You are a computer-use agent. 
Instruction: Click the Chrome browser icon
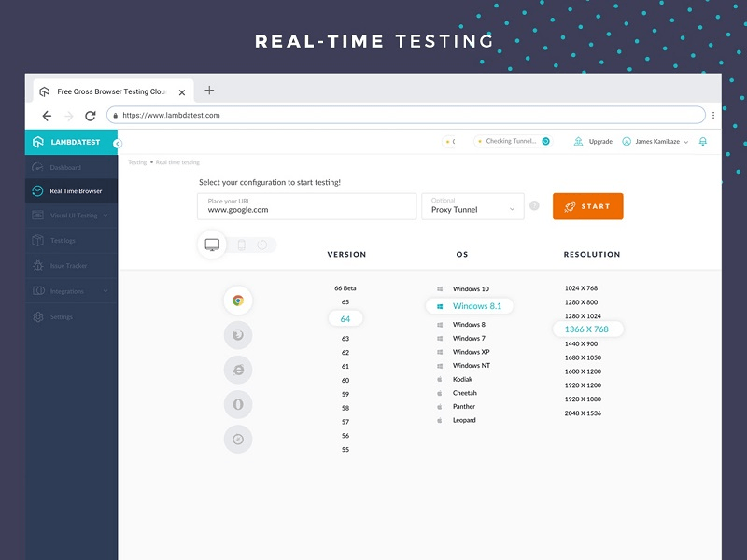point(238,301)
